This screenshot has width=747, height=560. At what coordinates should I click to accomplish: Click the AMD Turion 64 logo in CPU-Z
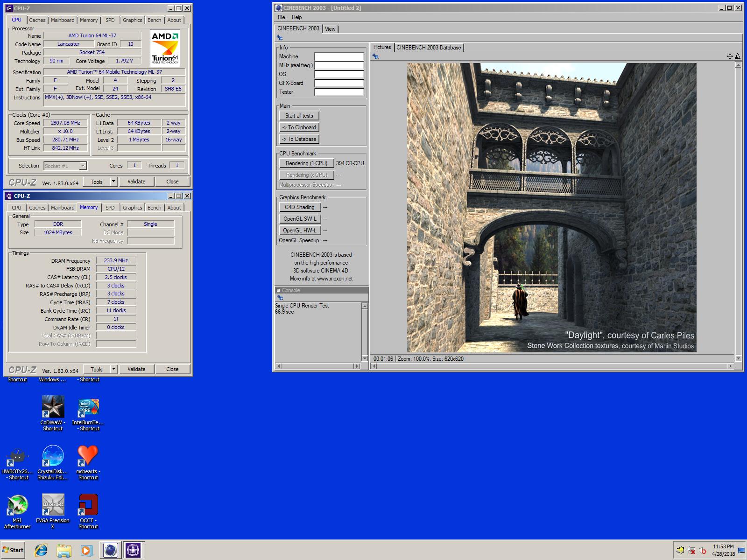tap(165, 48)
